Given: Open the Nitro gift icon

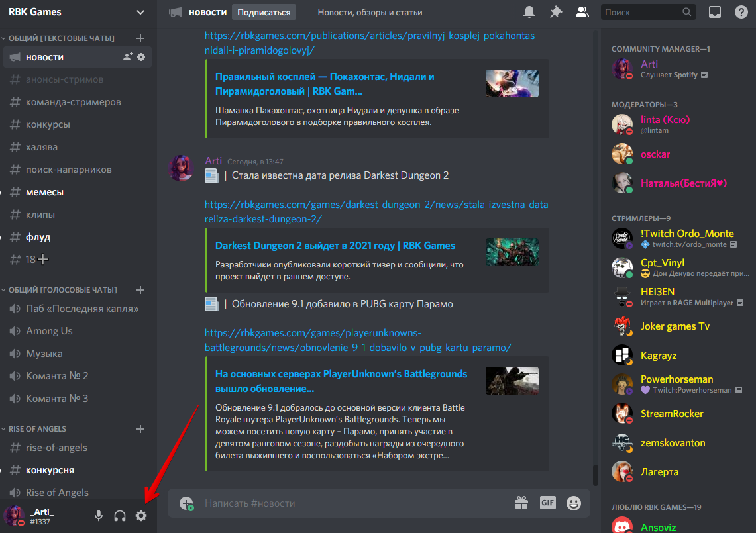Looking at the screenshot, I should pyautogui.click(x=521, y=503).
